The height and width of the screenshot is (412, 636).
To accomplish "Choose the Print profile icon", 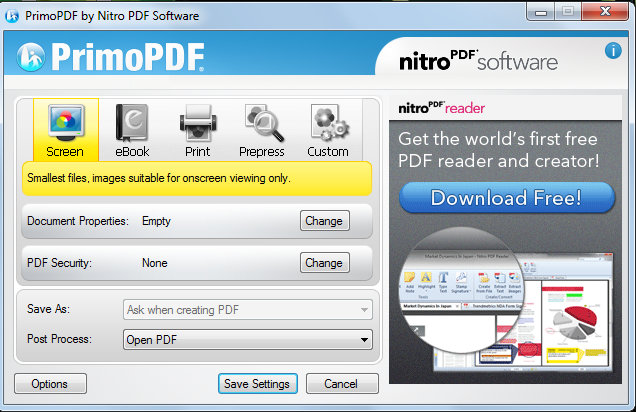I will pyautogui.click(x=198, y=130).
